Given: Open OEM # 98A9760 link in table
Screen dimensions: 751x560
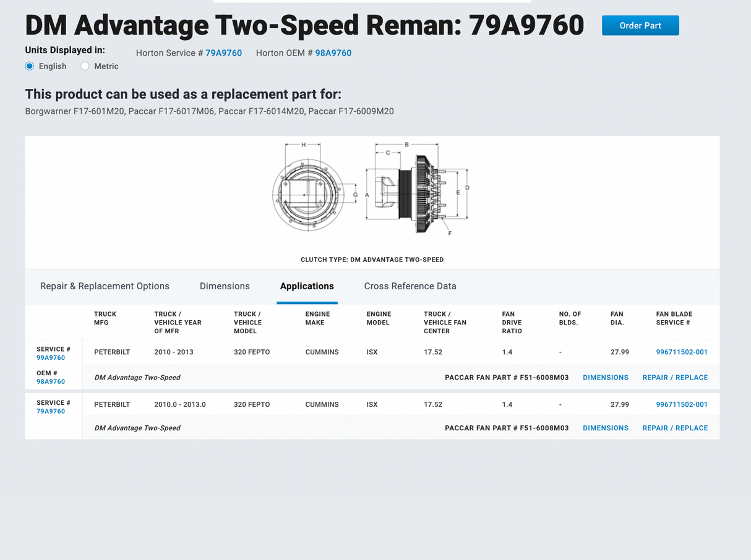Looking at the screenshot, I should [x=51, y=382].
